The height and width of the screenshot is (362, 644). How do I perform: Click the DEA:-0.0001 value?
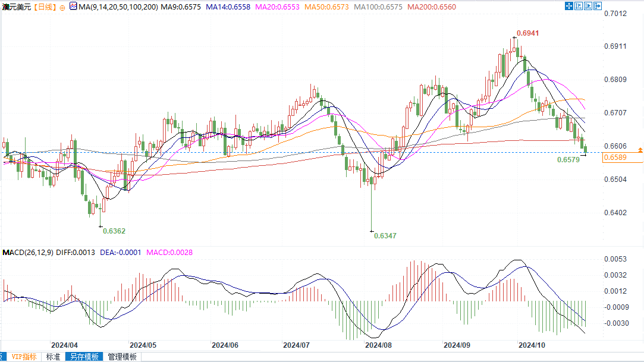pos(120,253)
